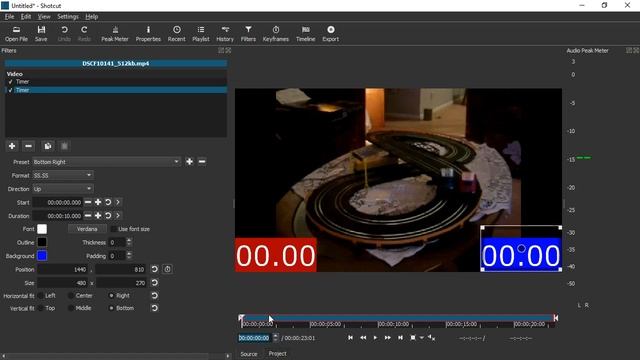Skip to the start of the clip
The image size is (640, 360).
[x=350, y=338]
